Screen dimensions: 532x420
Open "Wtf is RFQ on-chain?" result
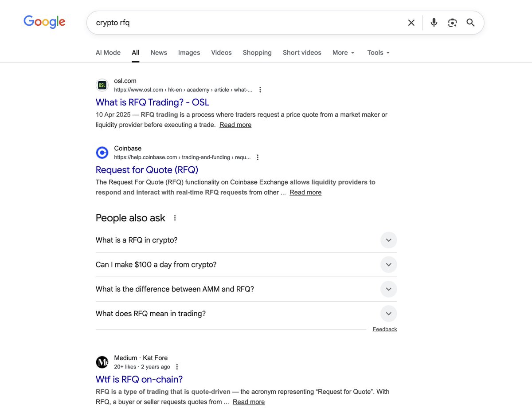coord(139,379)
